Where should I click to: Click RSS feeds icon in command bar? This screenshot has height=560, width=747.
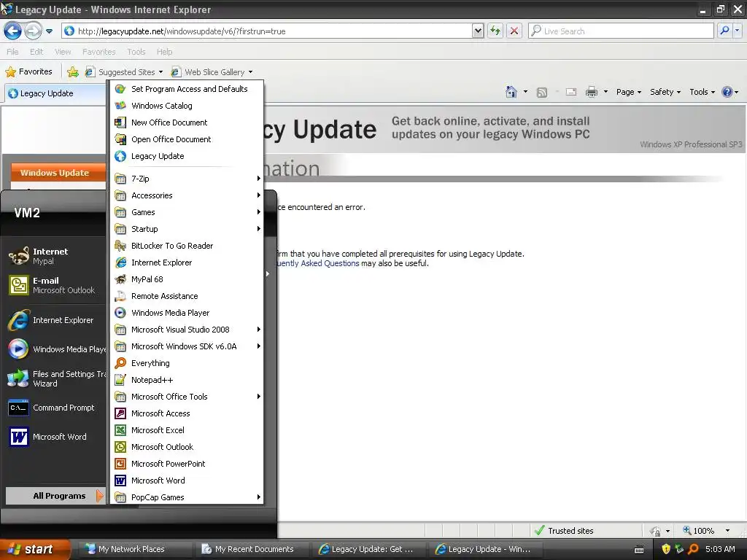[542, 93]
